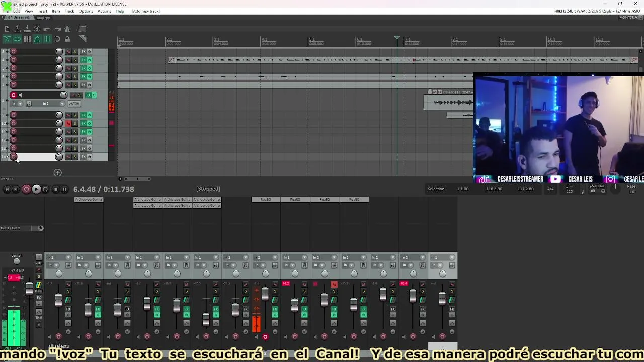Image resolution: width=644 pixels, height=362 pixels.
Task: Open the File menu
Action: click(5, 11)
